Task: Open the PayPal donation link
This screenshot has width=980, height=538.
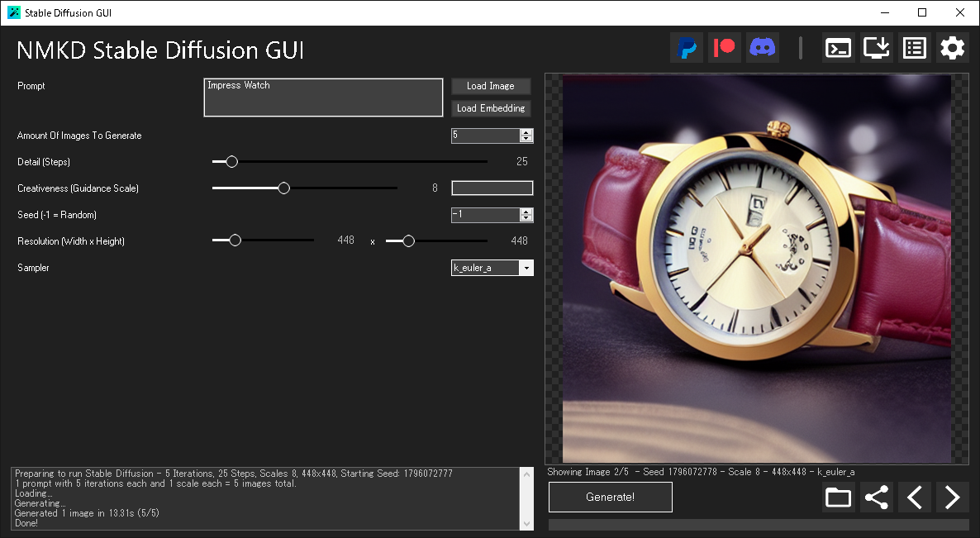Action: click(x=686, y=47)
